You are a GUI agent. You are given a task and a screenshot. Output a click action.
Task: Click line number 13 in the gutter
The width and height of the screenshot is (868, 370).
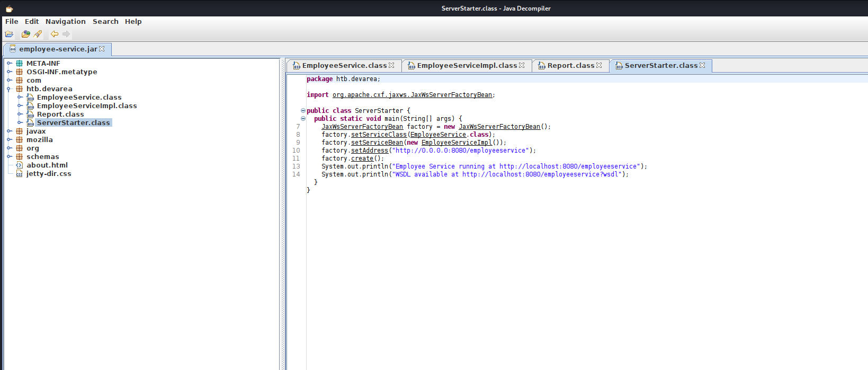pos(296,166)
